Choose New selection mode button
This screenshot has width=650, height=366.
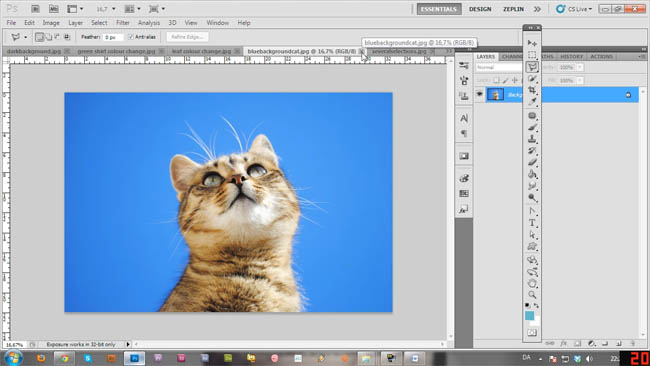click(x=39, y=37)
